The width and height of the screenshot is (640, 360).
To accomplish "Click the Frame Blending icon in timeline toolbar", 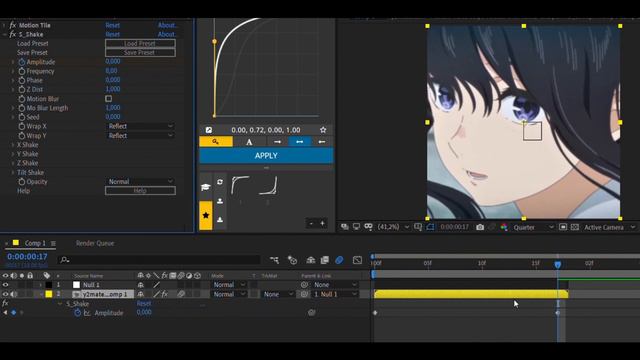I will 325,260.
